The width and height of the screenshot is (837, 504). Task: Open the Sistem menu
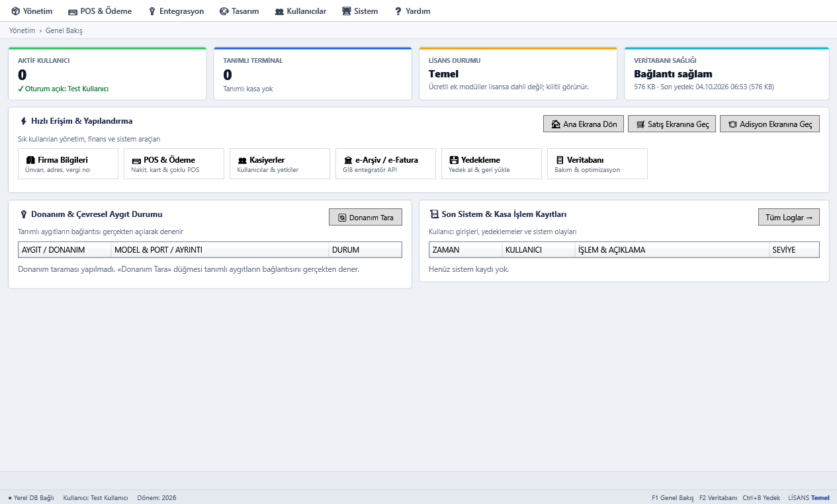360,11
